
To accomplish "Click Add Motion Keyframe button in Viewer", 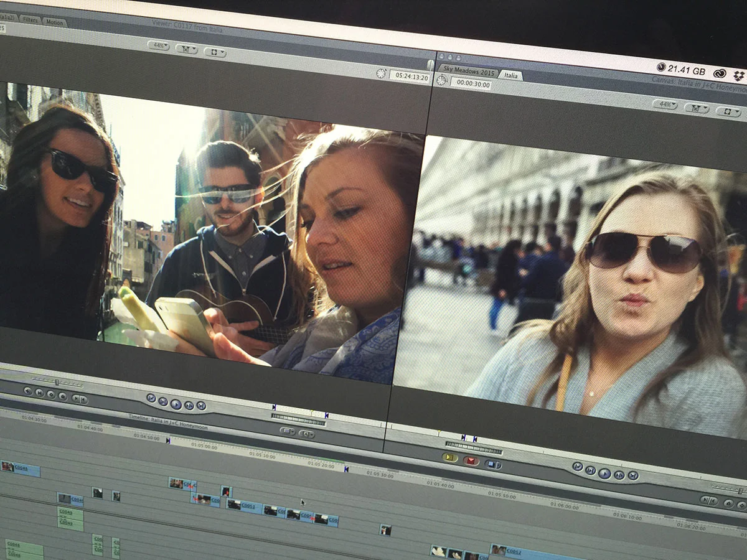I will (51, 395).
